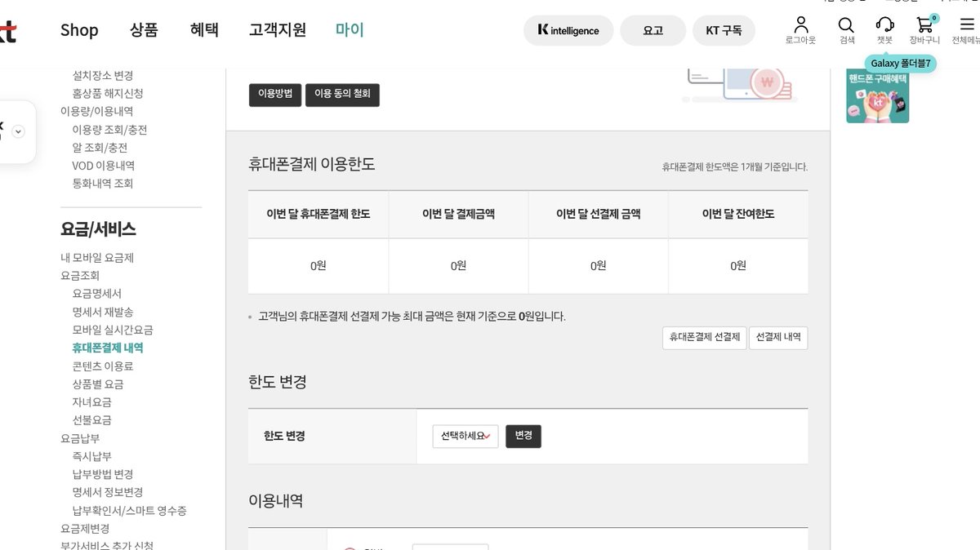
Task: Open the 선택하세요 limit dropdown
Action: point(465,436)
